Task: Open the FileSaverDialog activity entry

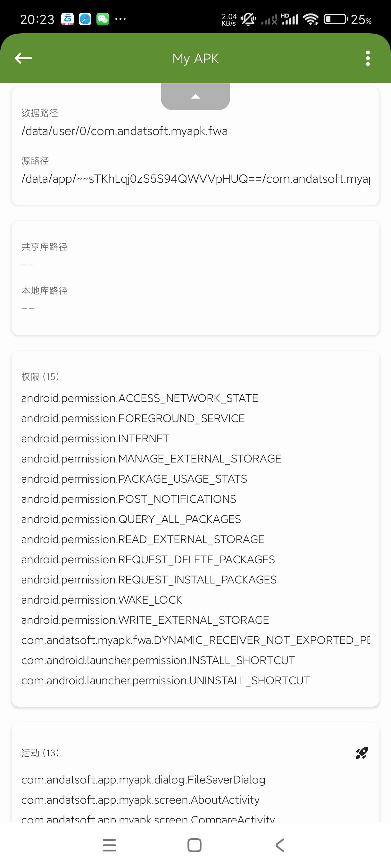Action: coord(143,780)
